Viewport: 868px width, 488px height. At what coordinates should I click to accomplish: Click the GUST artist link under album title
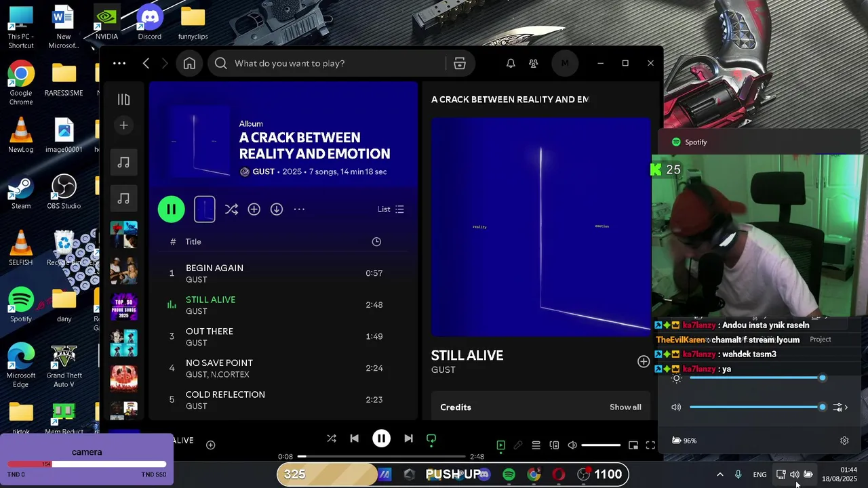[263, 171]
